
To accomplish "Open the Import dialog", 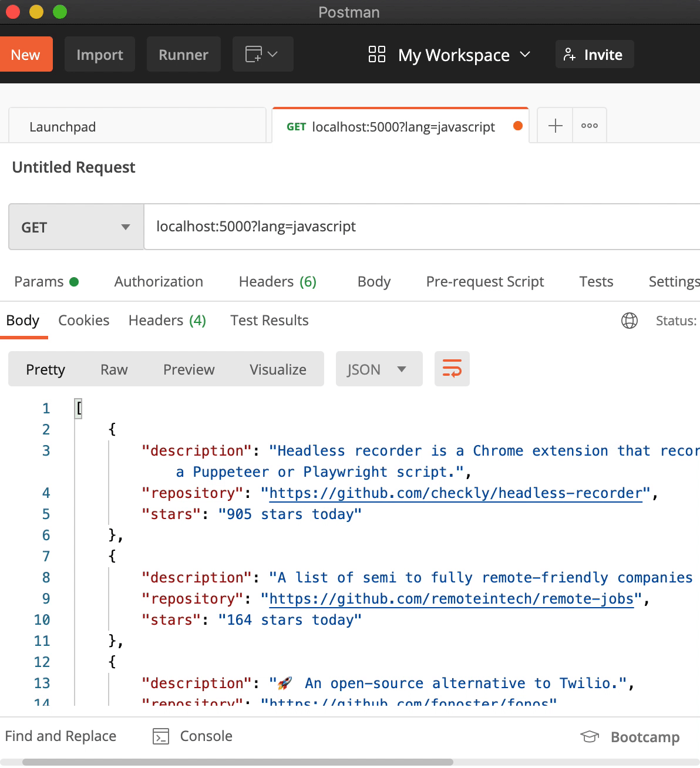I will (100, 54).
